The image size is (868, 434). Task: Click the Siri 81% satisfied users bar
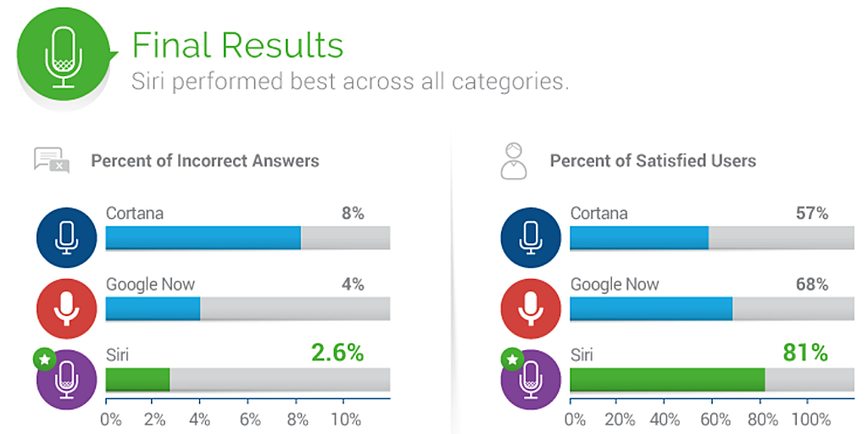point(667,380)
